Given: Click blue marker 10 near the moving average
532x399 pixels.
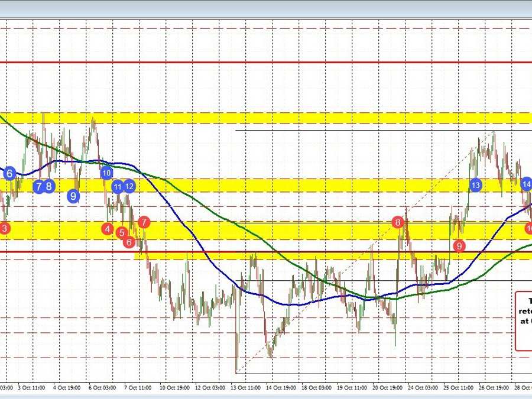Looking at the screenshot, I should (106, 173).
